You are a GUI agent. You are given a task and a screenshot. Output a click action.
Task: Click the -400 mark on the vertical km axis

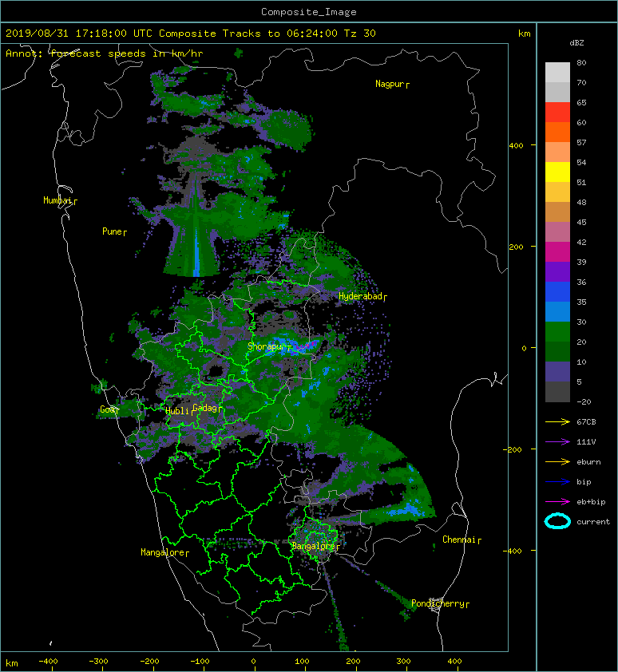513,551
